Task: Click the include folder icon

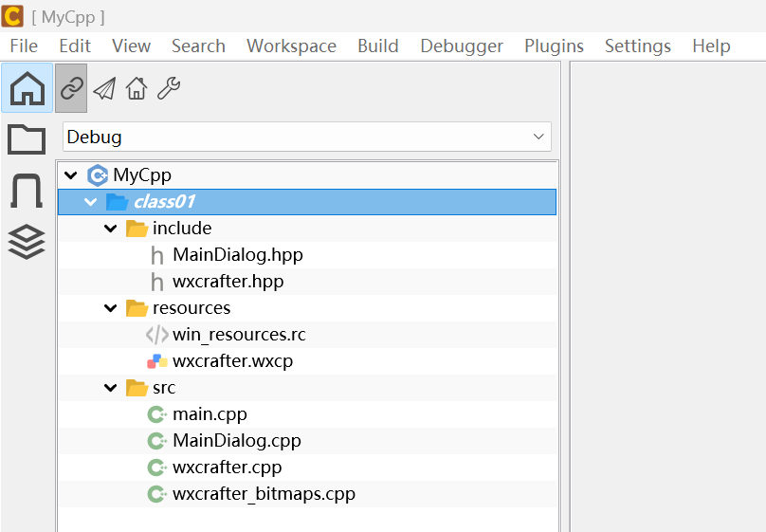Action: (137, 229)
